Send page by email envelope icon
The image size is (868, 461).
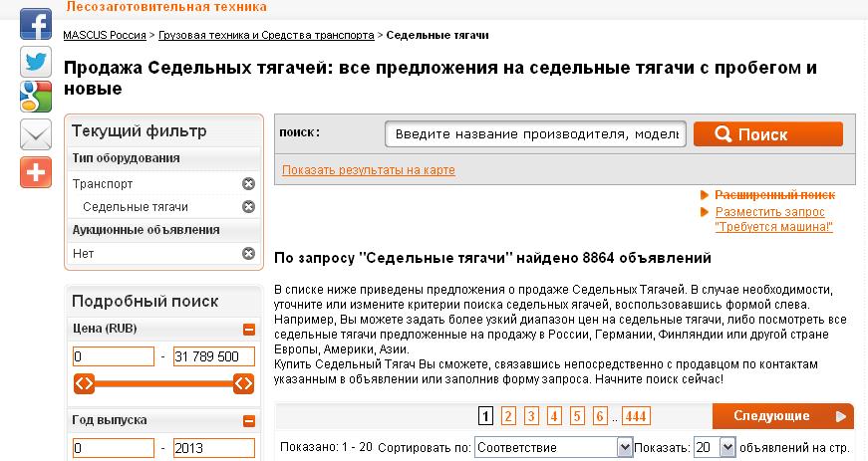(x=36, y=134)
